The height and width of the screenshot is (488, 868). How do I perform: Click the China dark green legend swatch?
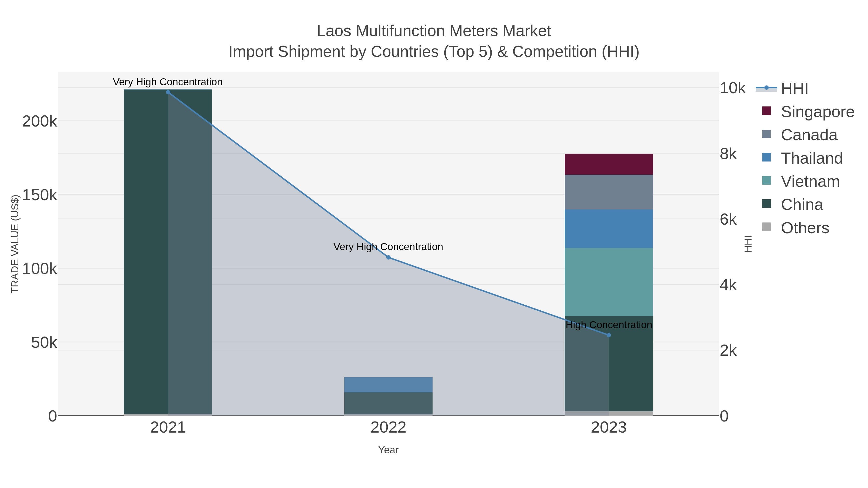click(766, 204)
